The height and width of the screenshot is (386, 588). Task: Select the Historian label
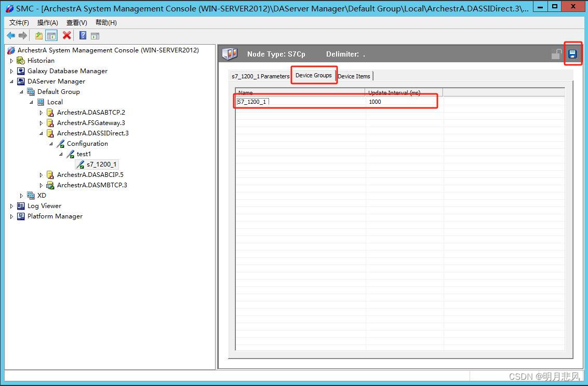tap(41, 61)
